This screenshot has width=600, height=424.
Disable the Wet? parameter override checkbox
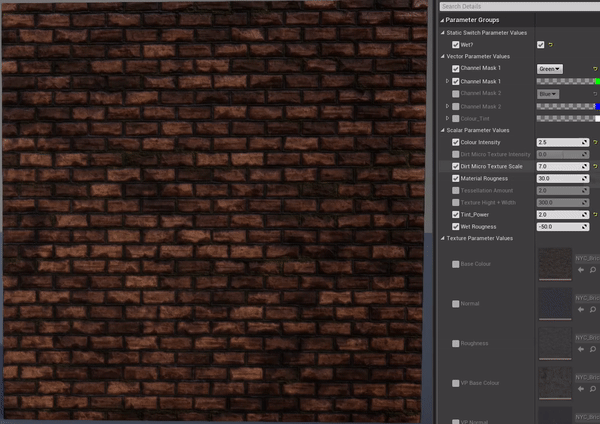point(455,45)
